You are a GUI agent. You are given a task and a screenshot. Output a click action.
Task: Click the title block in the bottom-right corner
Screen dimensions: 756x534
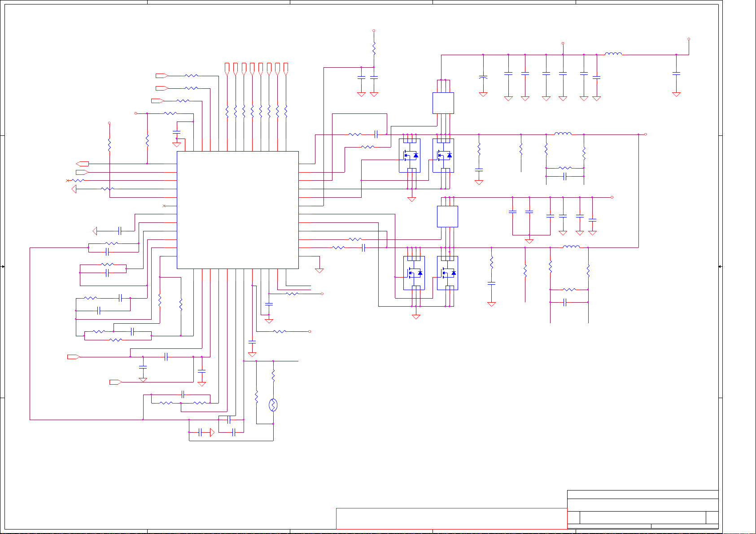[x=643, y=510]
